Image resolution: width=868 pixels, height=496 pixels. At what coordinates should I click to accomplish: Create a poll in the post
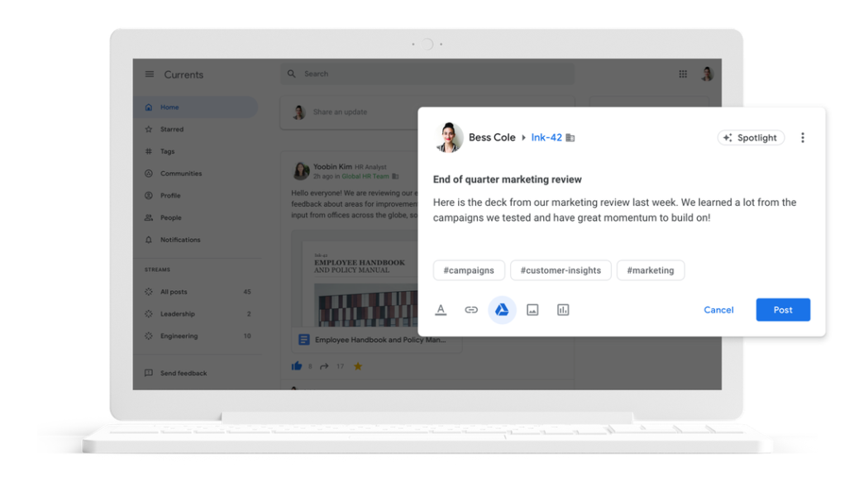tap(563, 309)
